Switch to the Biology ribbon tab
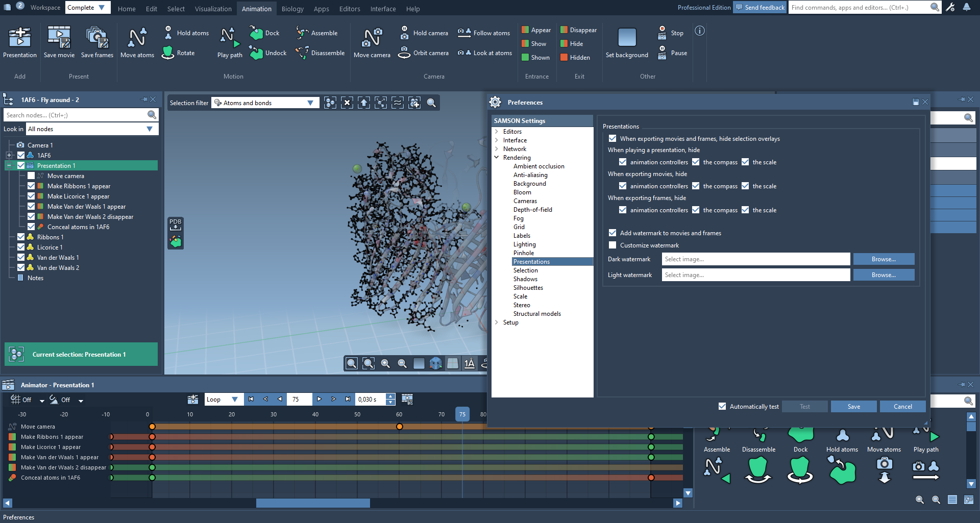Image resolution: width=980 pixels, height=523 pixels. (292, 9)
